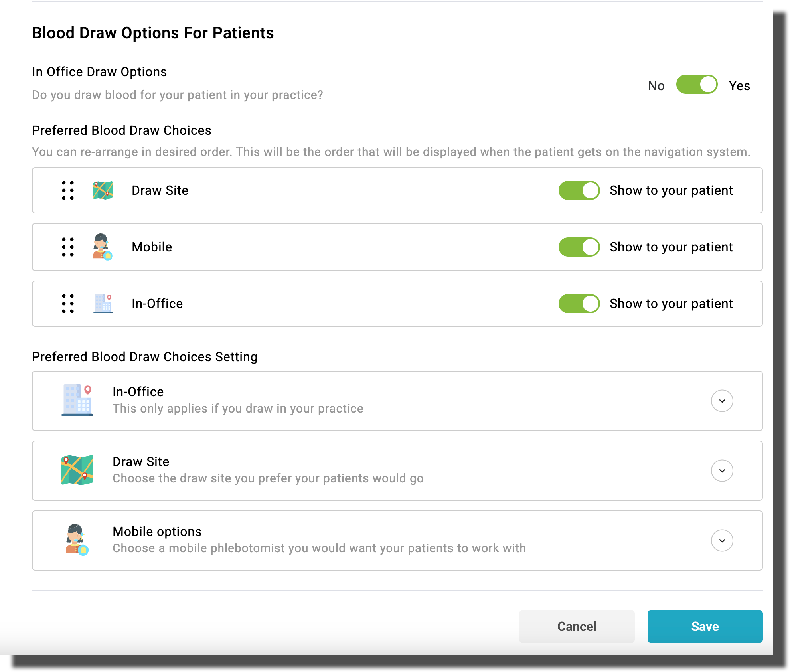Click the drag handle for Mobile row

(x=68, y=247)
